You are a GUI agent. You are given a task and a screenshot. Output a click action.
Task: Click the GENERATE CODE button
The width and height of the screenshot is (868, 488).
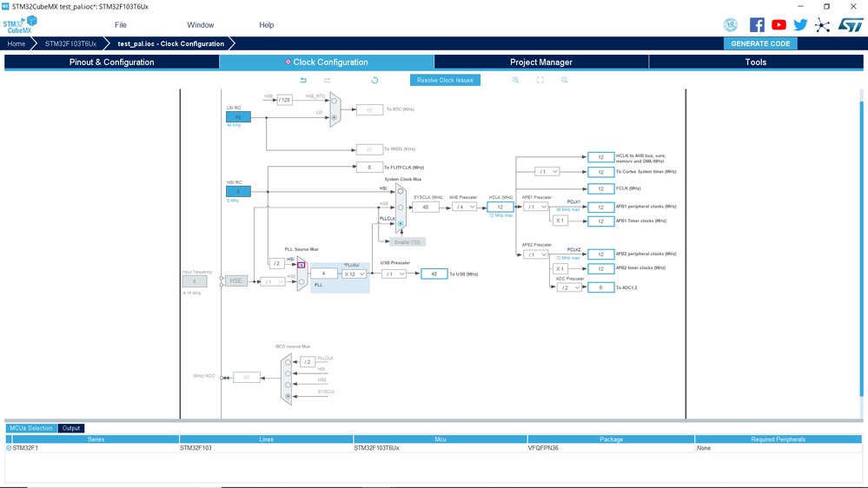760,43
